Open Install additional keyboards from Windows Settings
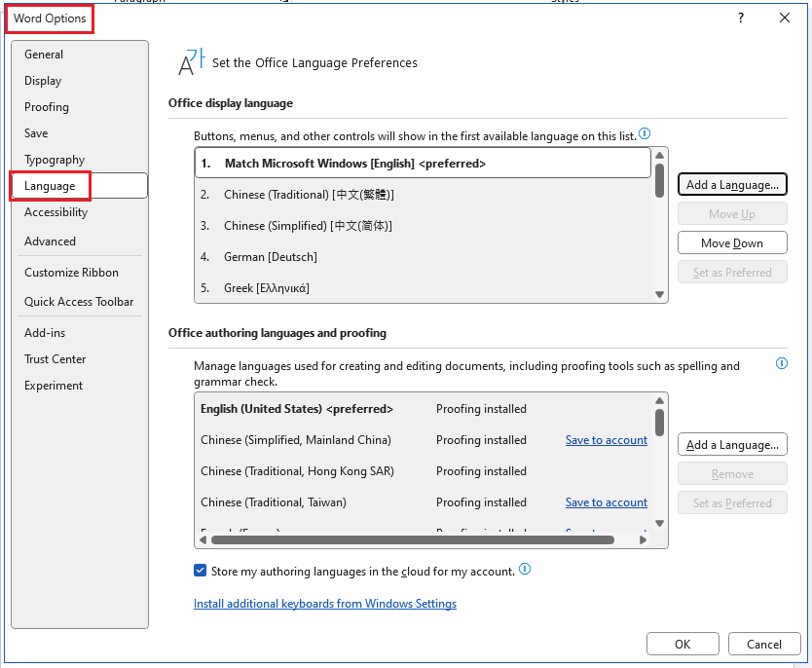The height and width of the screenshot is (668, 812). 325,604
